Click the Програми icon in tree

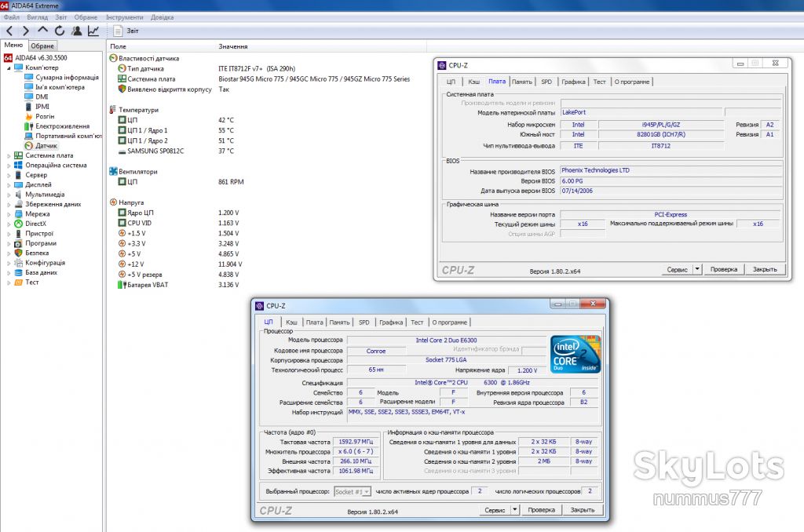pyautogui.click(x=19, y=243)
